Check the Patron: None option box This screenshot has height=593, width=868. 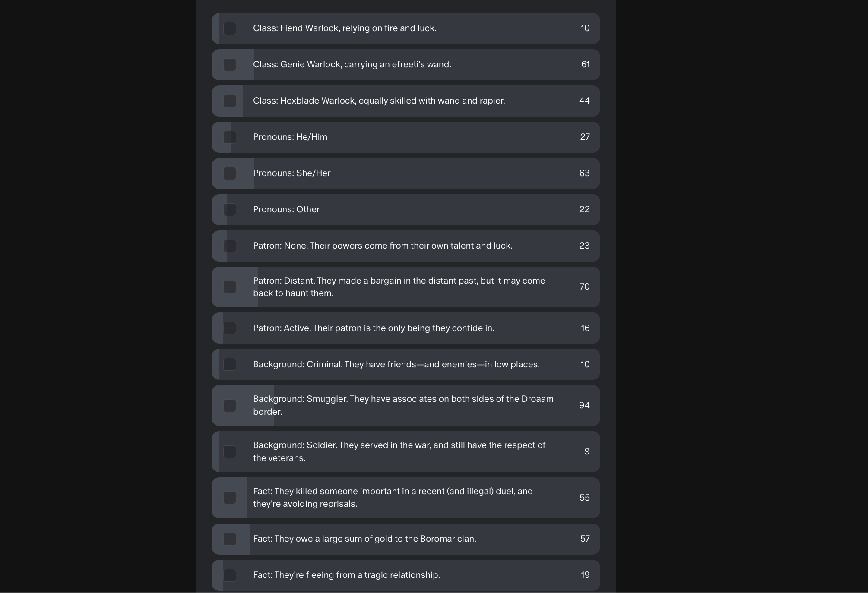click(230, 246)
